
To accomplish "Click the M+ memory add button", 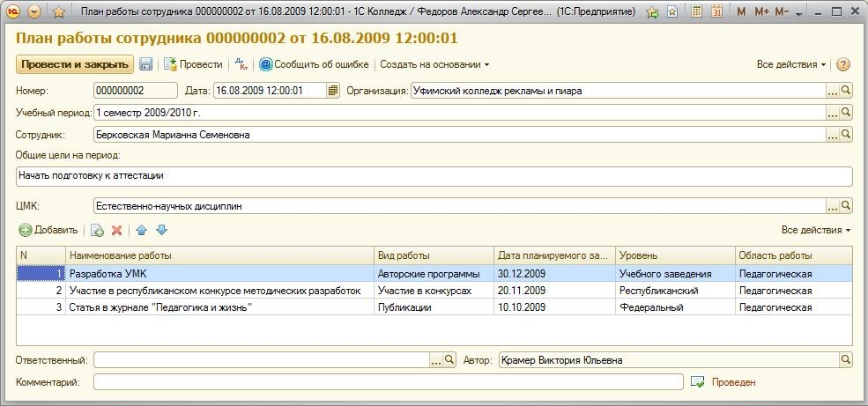I will (761, 11).
